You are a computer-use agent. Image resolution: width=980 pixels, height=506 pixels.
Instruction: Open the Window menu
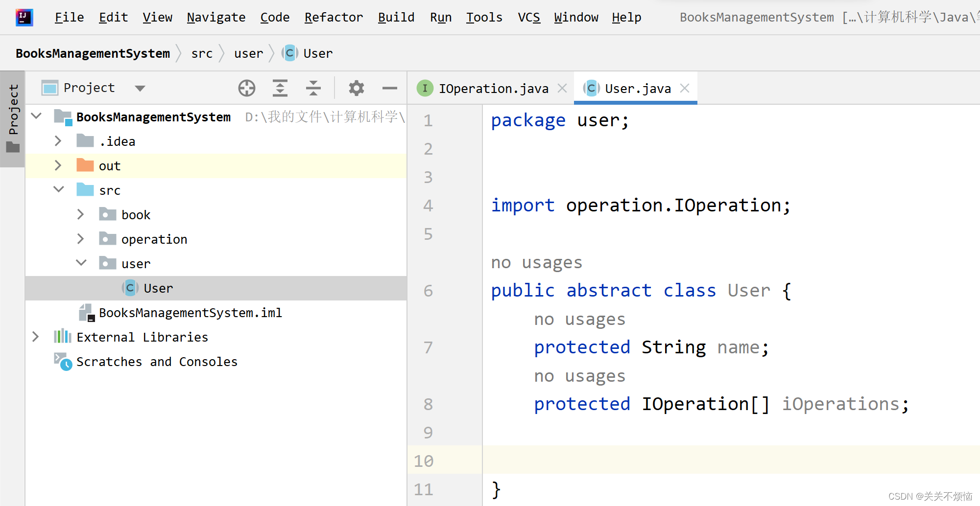click(576, 18)
